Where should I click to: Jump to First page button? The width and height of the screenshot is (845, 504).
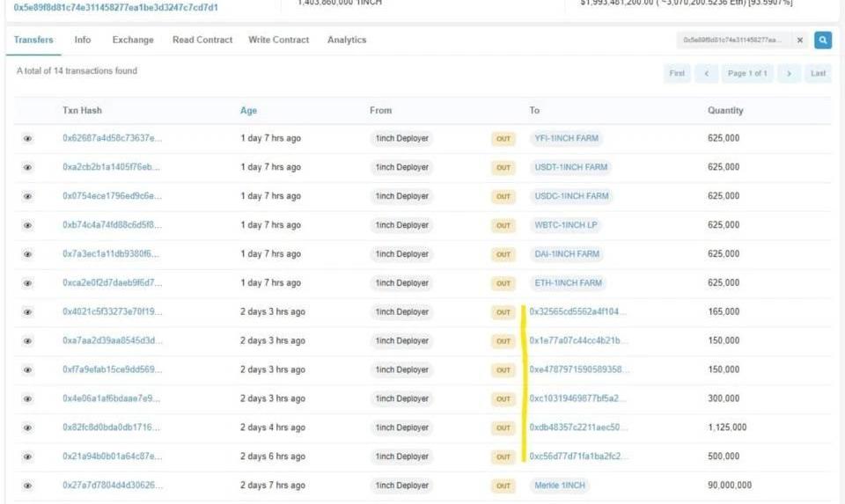pyautogui.click(x=677, y=73)
